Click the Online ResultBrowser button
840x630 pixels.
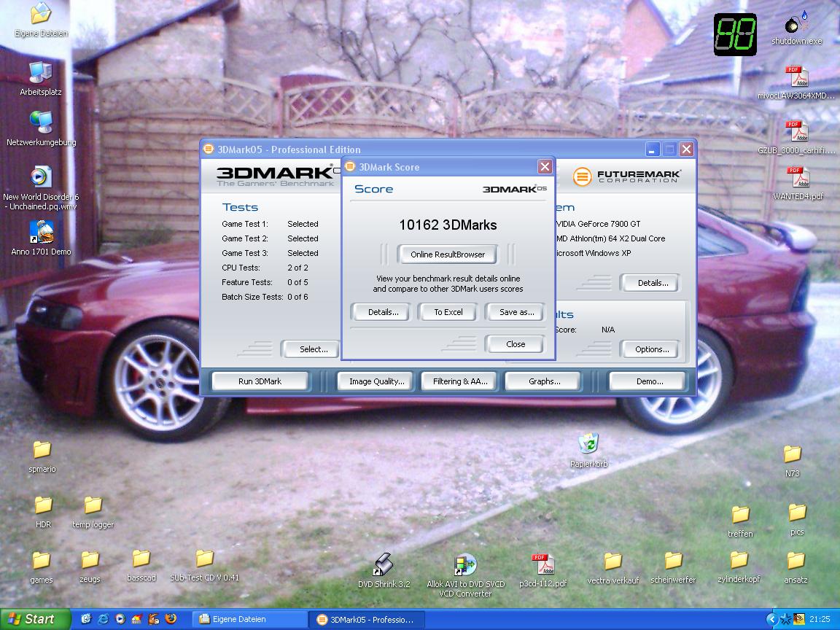447,254
